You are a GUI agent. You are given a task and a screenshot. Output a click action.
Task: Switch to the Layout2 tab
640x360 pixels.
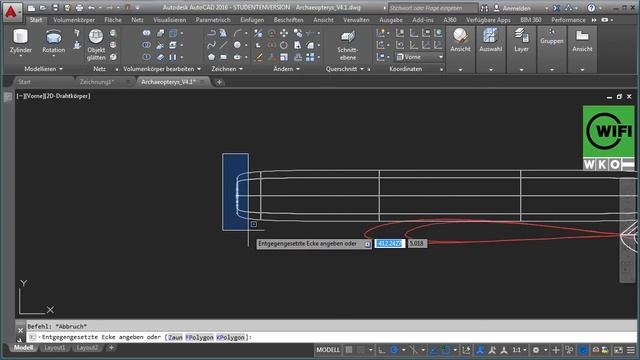click(87, 348)
